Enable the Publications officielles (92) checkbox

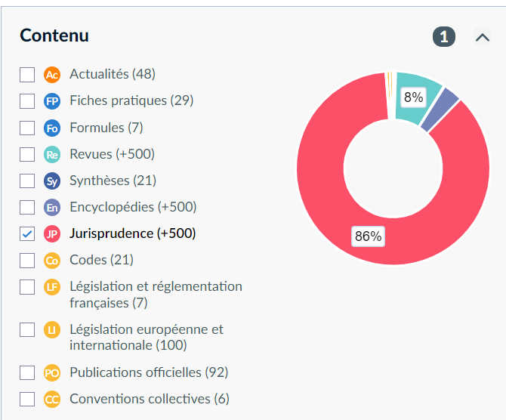(27, 373)
